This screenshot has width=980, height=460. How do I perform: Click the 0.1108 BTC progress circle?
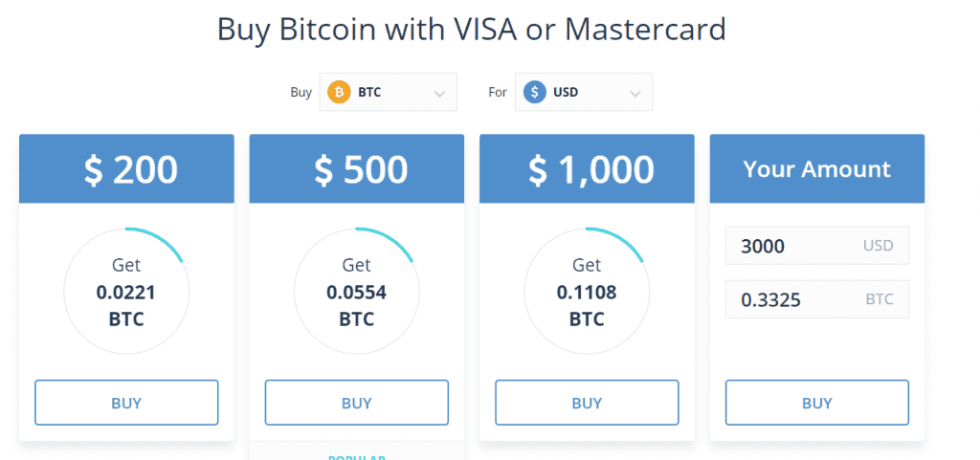point(587,291)
